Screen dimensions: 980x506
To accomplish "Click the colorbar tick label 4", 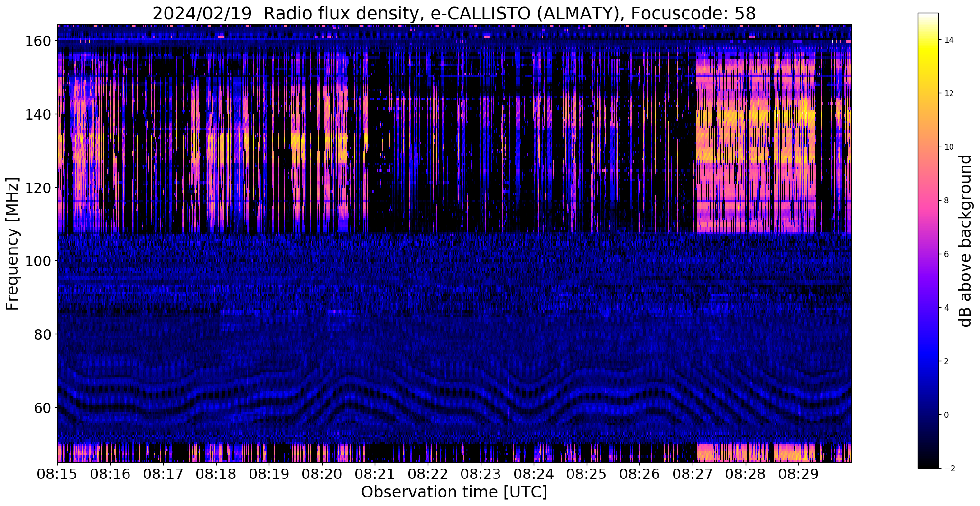I will [946, 308].
